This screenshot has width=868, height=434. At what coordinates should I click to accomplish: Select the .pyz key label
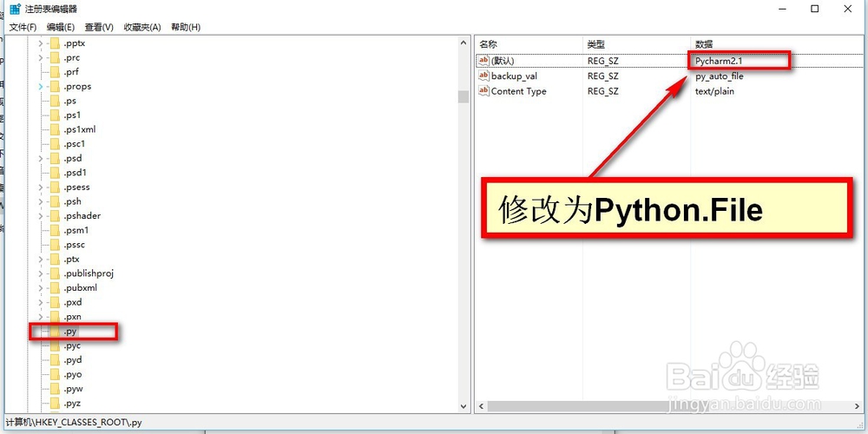[72, 403]
